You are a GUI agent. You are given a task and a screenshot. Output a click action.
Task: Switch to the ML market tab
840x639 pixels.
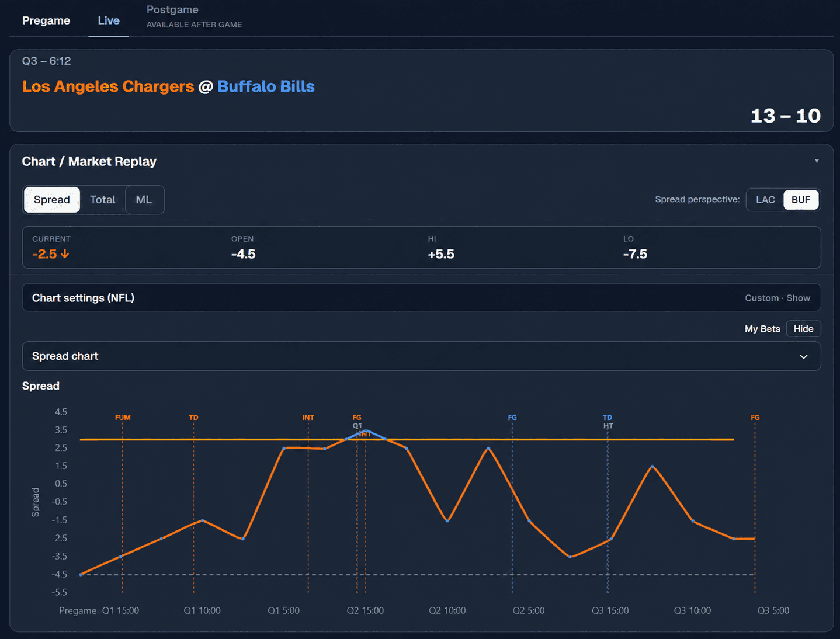(144, 200)
